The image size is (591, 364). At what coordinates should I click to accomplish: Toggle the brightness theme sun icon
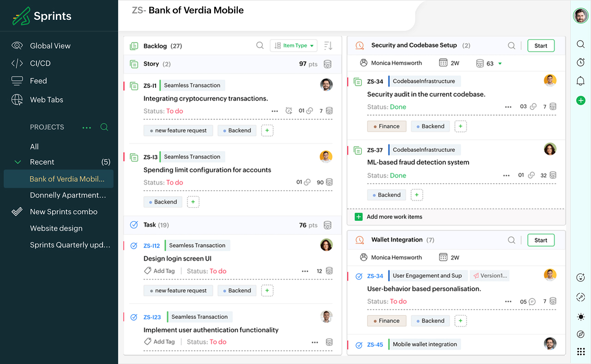pos(581,316)
